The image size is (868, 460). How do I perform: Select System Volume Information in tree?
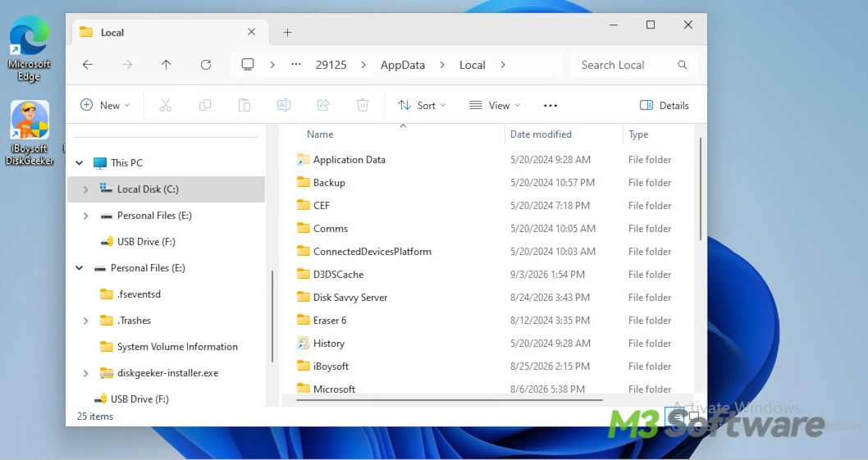(177, 347)
